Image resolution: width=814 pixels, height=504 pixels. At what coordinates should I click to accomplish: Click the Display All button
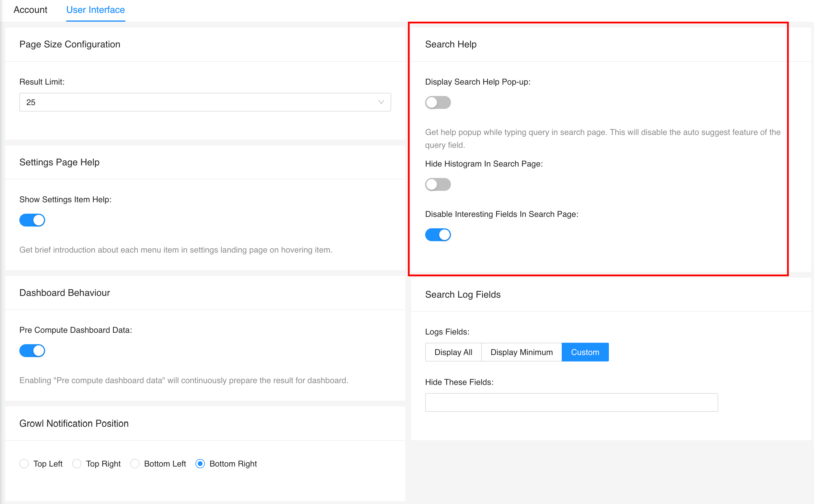point(453,352)
